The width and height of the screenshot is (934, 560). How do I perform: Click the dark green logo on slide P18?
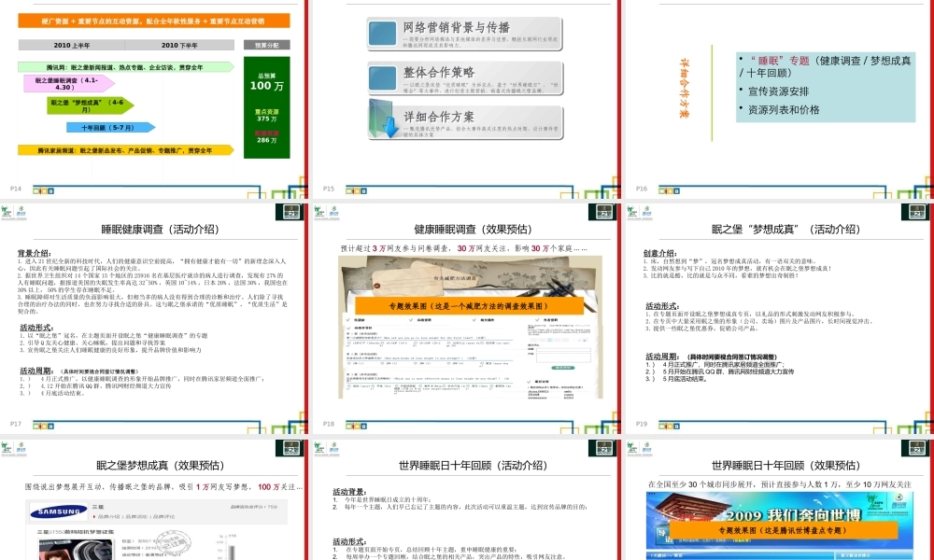pyautogui.click(x=602, y=212)
